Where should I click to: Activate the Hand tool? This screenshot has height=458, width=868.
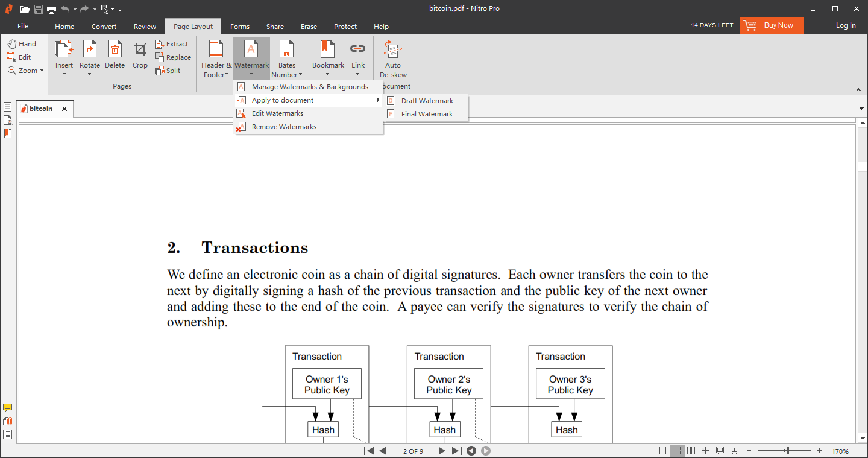coord(22,44)
